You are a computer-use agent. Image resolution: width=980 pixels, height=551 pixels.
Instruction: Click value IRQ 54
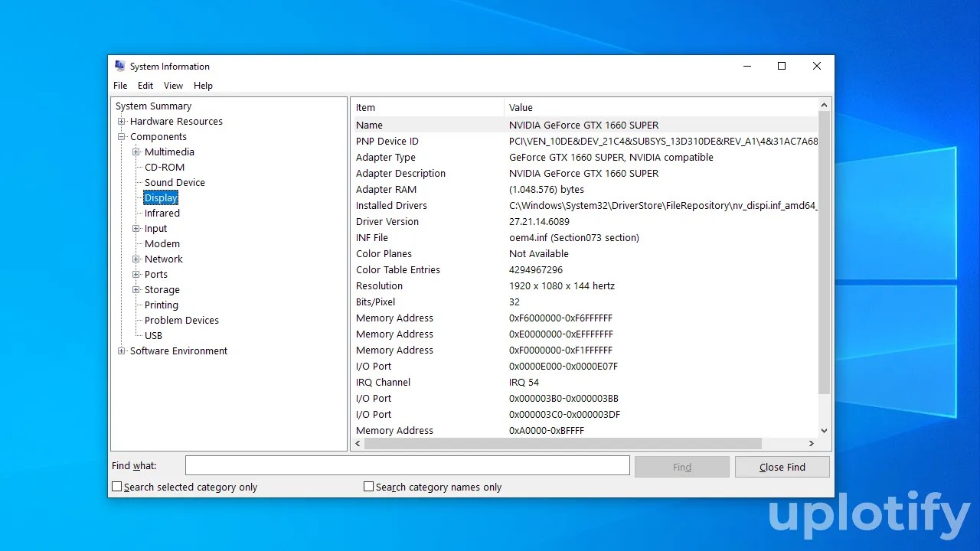(x=524, y=382)
